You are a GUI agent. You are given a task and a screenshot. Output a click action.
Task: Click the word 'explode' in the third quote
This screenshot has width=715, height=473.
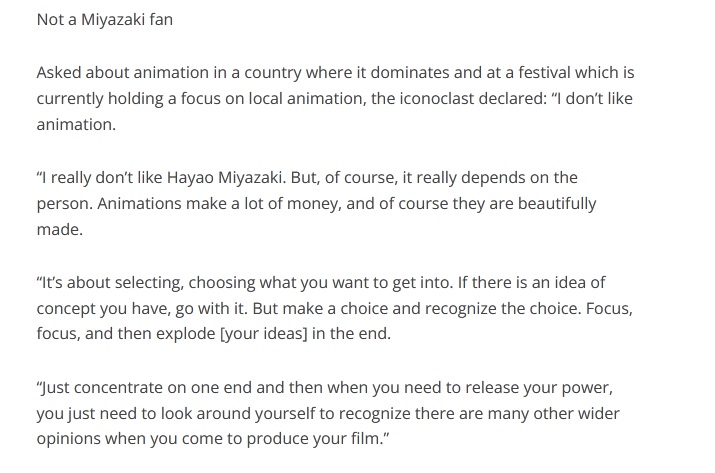186,334
